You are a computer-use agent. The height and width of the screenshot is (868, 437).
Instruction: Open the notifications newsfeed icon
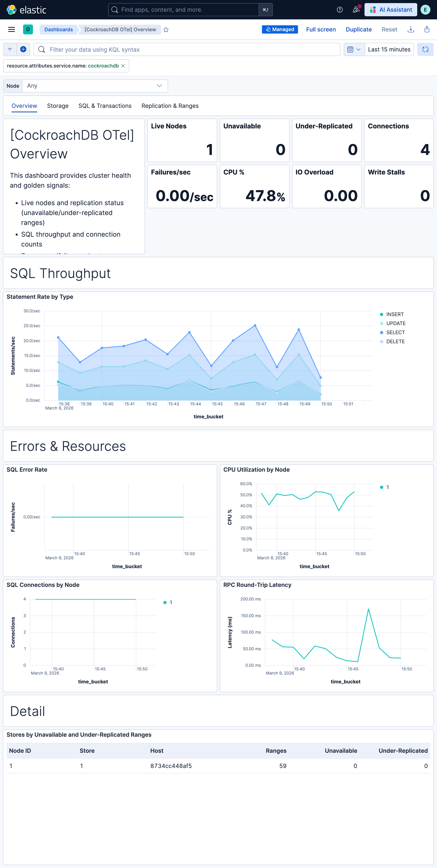click(x=356, y=9)
